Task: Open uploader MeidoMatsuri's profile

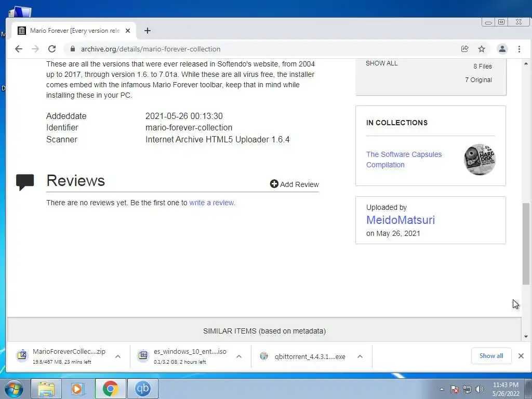Action: click(401, 220)
